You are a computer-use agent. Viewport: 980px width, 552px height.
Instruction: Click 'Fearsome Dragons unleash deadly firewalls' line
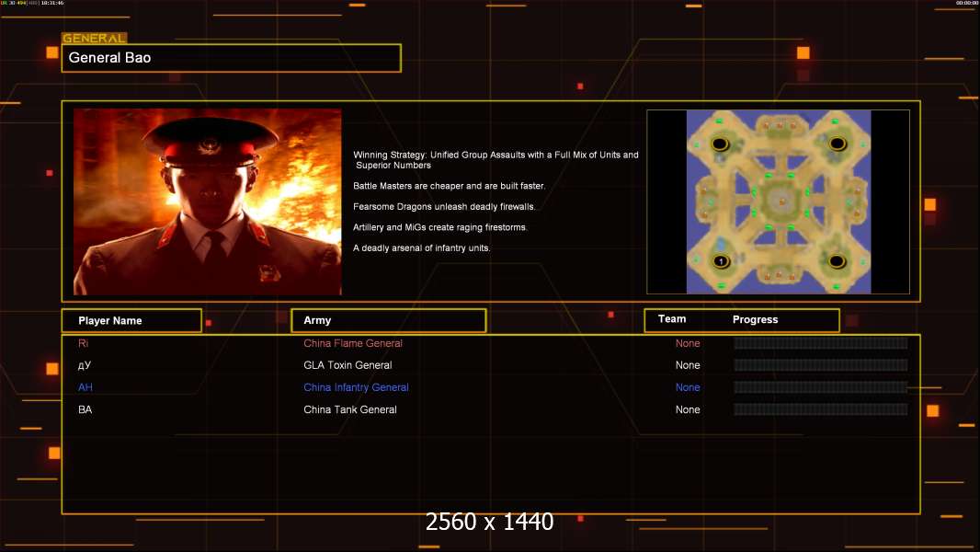point(444,206)
